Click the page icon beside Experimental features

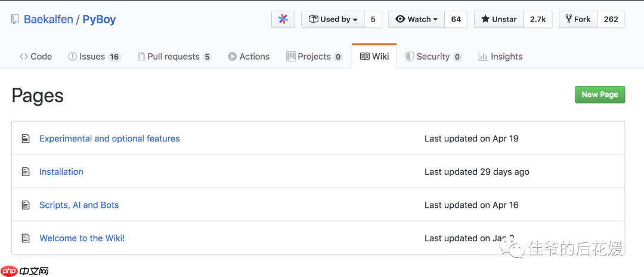click(26, 138)
